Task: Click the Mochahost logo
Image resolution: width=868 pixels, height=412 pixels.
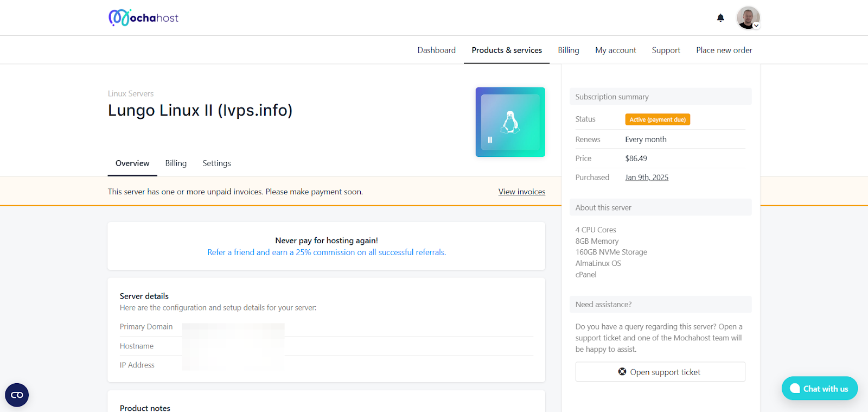Action: 143,18
